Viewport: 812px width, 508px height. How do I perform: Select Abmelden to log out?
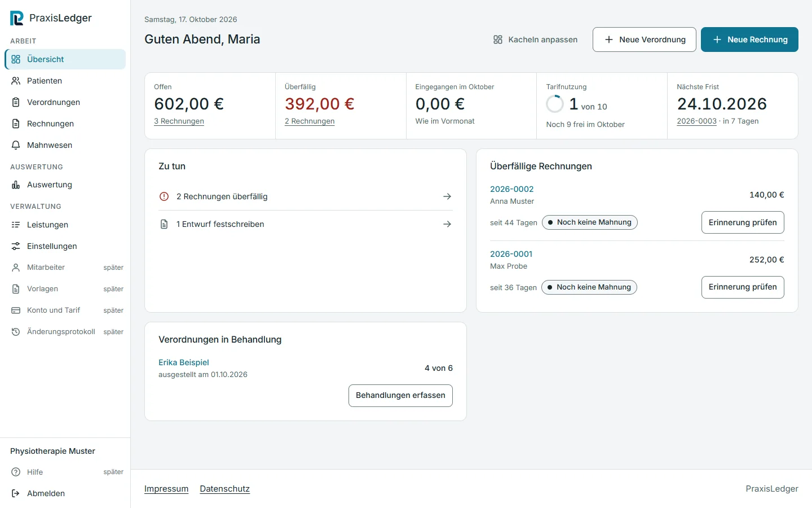pos(65,493)
